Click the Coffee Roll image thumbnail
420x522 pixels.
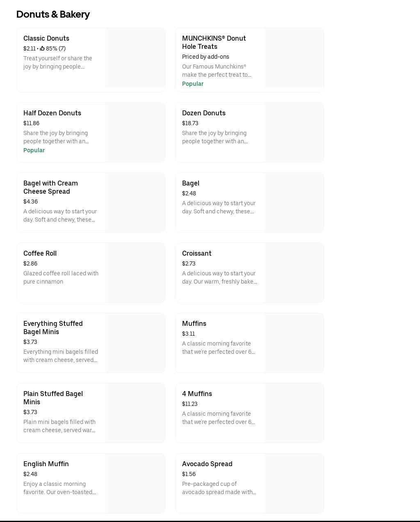135,273
